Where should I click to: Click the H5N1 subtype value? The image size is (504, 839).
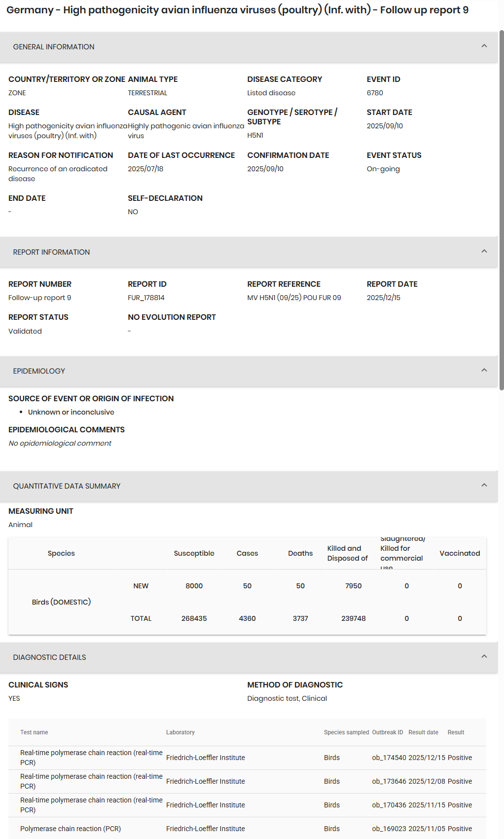point(255,135)
